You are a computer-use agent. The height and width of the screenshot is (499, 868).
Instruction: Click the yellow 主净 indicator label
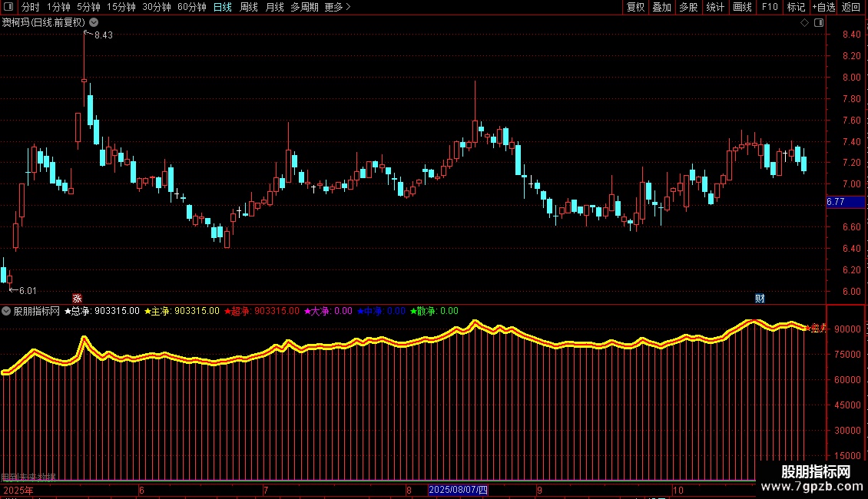tap(181, 312)
